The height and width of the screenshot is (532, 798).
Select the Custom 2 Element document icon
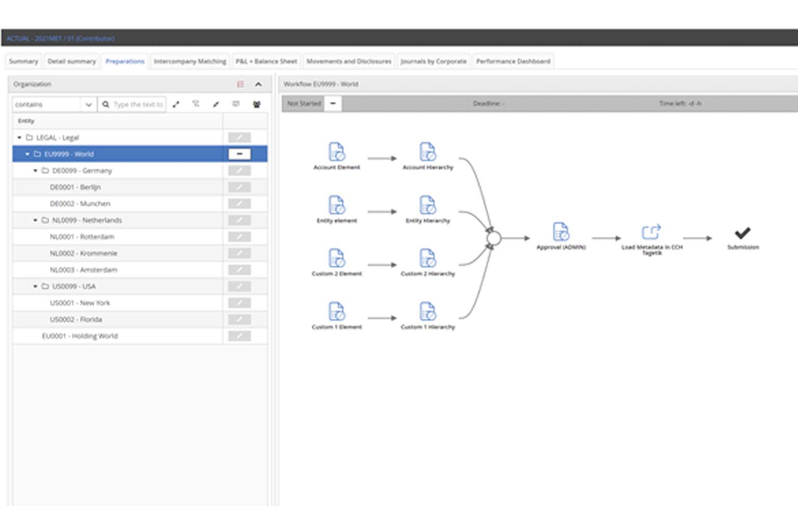[337, 258]
